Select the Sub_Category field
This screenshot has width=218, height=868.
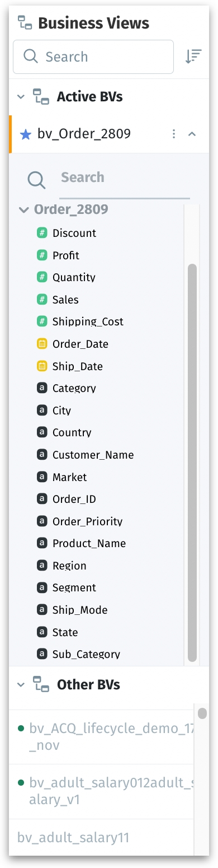[86, 654]
